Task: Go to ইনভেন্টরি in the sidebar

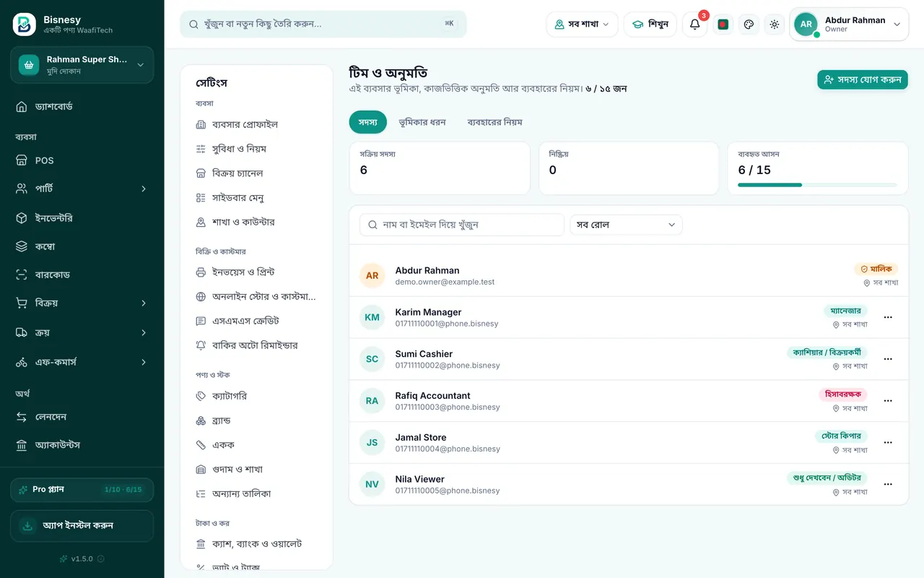Action: [x=82, y=217]
